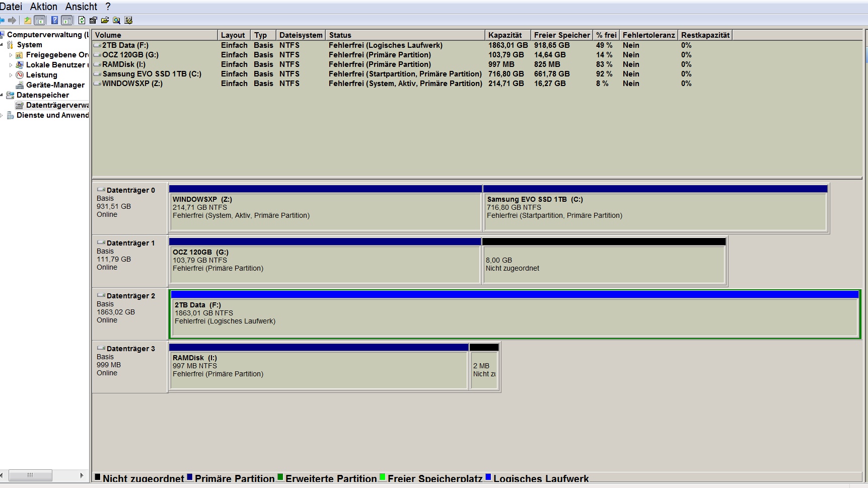Click the Forward arrow toolbar icon
The width and height of the screenshot is (868, 488).
click(12, 20)
